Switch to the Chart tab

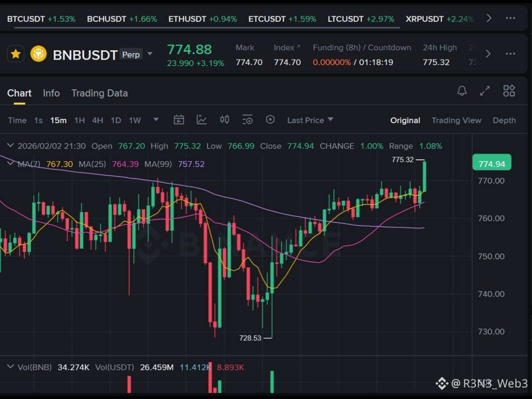pyautogui.click(x=19, y=93)
